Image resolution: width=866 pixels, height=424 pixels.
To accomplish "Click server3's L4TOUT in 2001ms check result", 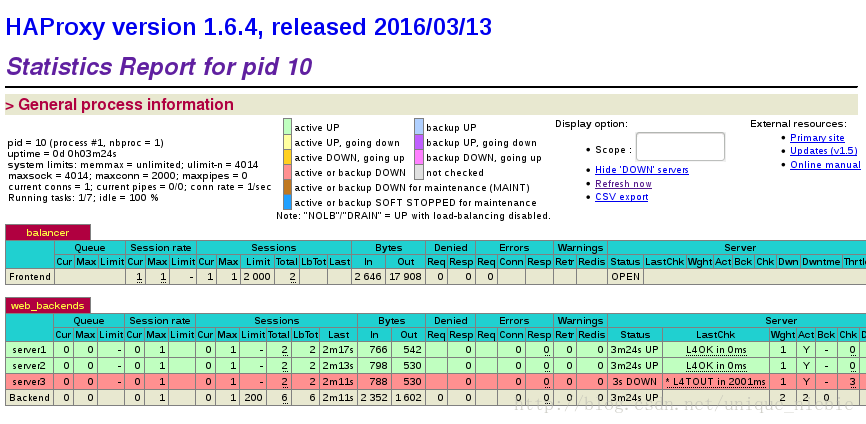I will coord(714,382).
